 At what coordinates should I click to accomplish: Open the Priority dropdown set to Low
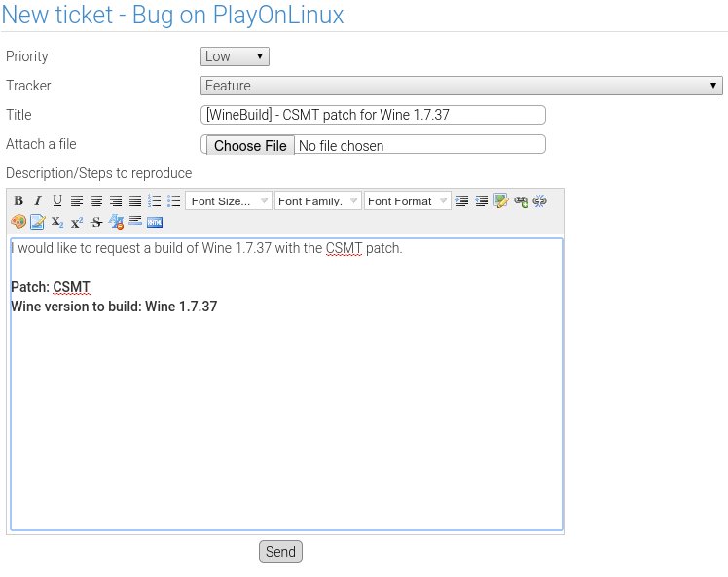click(235, 56)
